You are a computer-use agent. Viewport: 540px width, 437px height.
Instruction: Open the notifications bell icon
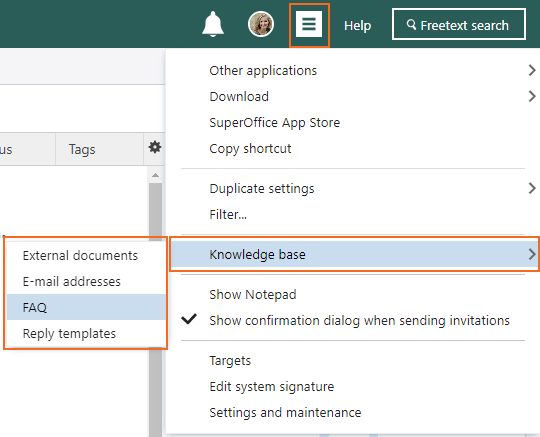[x=213, y=24]
